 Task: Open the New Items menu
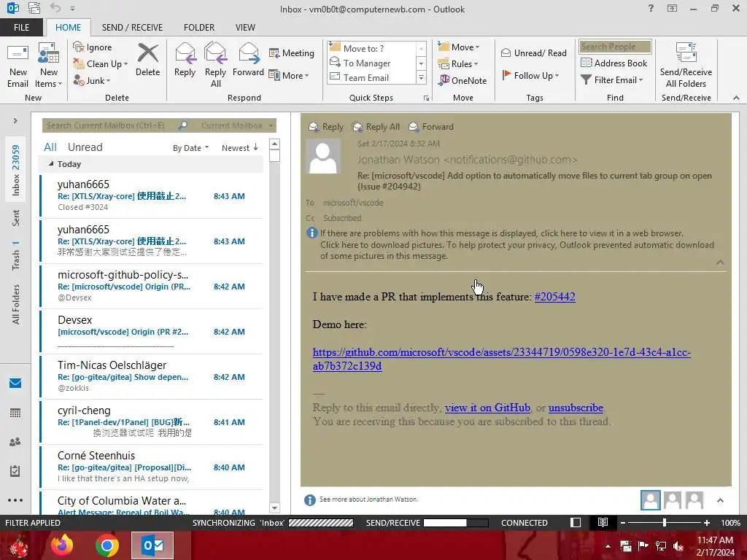[x=49, y=66]
